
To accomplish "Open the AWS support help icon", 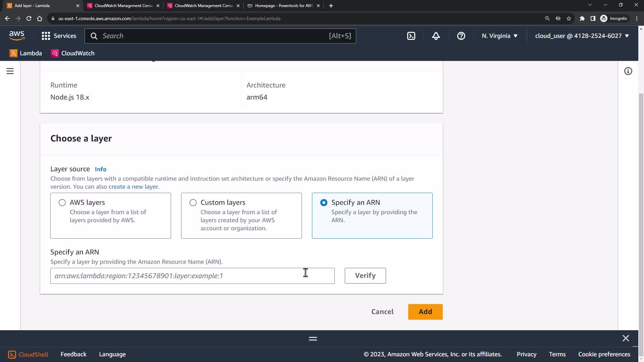I will coord(461,36).
